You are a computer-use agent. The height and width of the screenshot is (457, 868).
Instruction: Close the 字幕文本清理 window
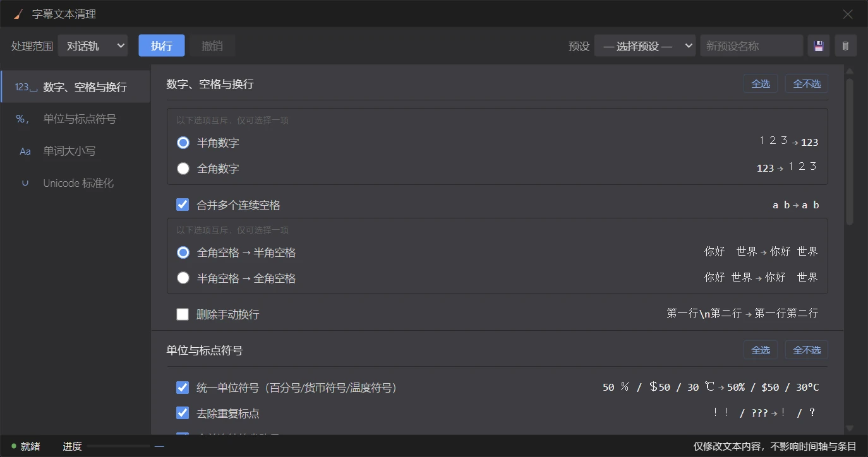click(848, 14)
